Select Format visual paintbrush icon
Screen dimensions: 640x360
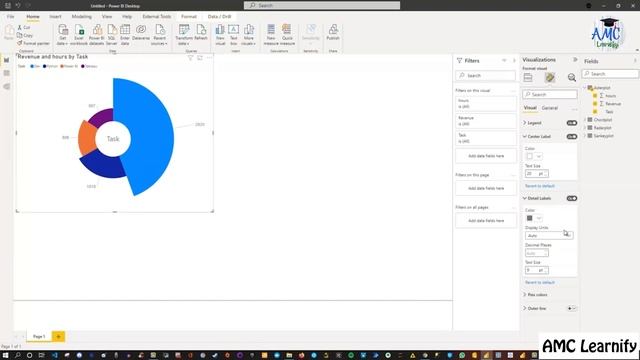[550, 78]
